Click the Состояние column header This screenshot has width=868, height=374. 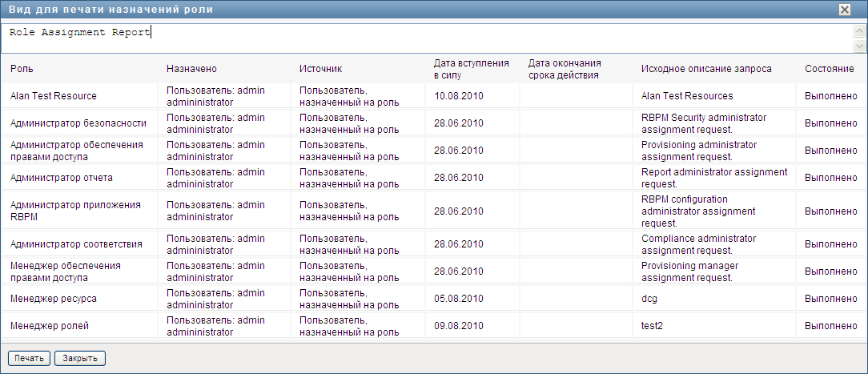(830, 69)
